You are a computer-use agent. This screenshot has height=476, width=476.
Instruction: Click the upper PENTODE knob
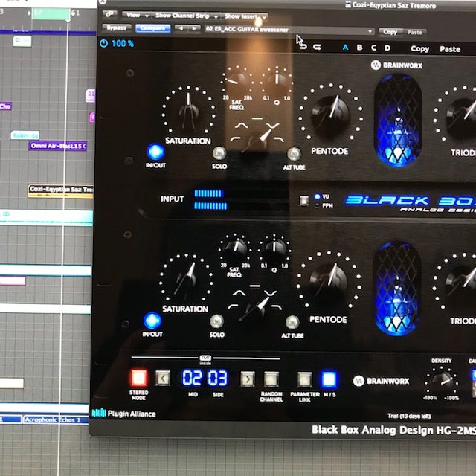tap(330, 112)
